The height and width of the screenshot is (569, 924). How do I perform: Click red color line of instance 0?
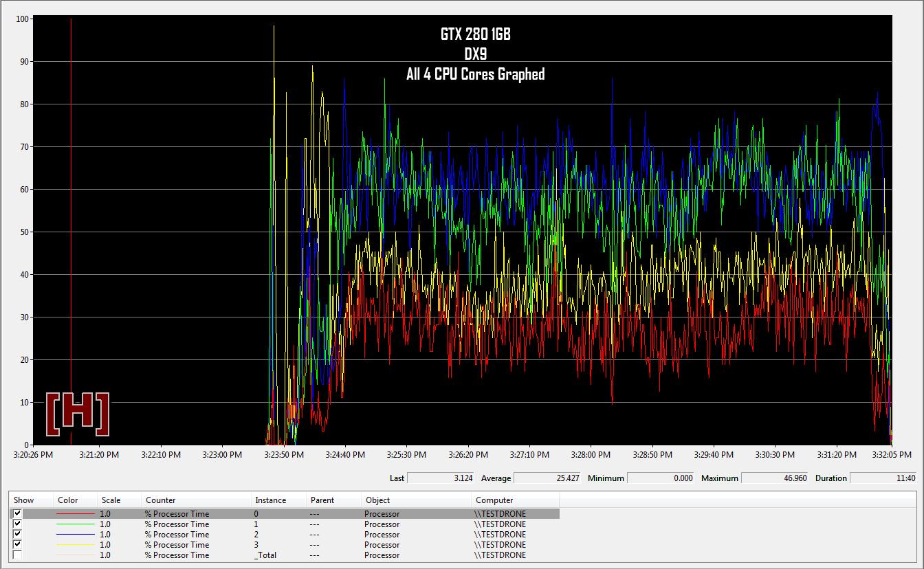[76, 513]
